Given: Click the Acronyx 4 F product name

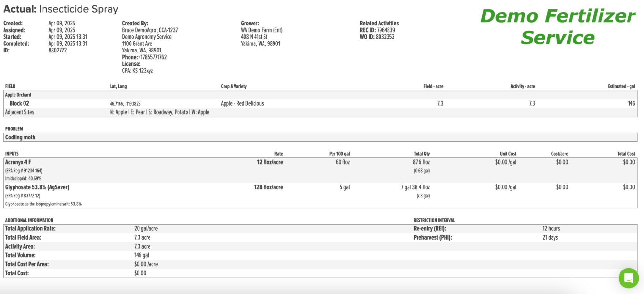Looking at the screenshot, I should pyautogui.click(x=18, y=162).
